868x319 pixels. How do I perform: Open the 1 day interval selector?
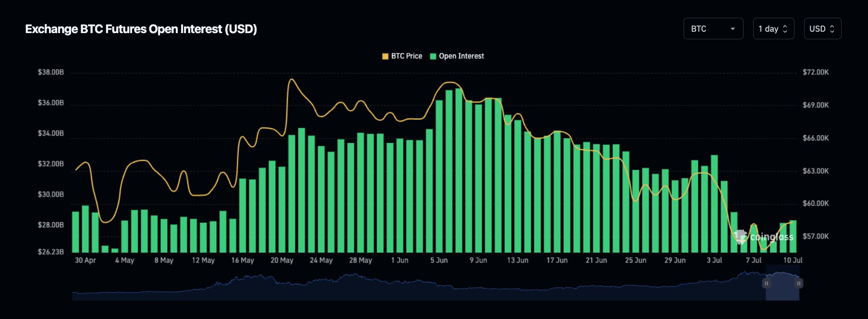[x=773, y=29]
